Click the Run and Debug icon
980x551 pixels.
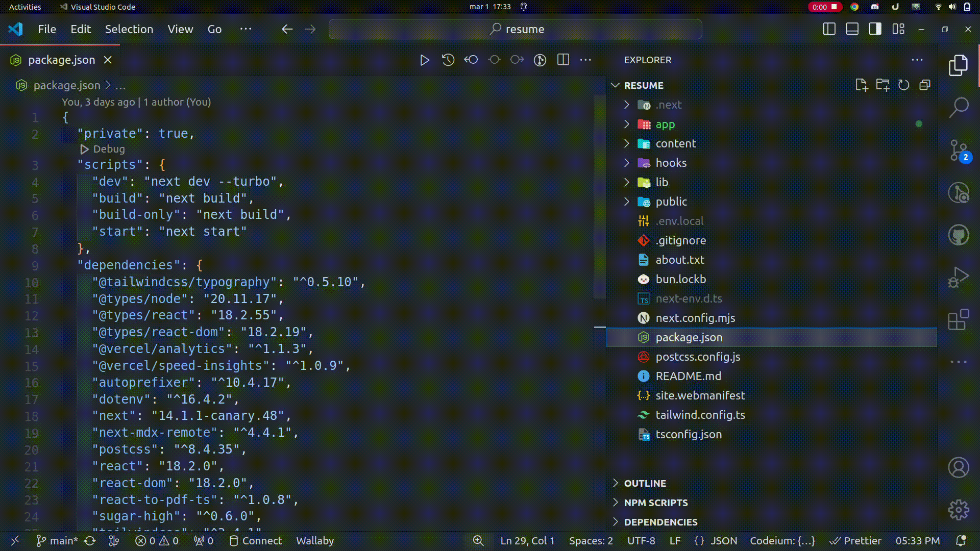click(959, 278)
